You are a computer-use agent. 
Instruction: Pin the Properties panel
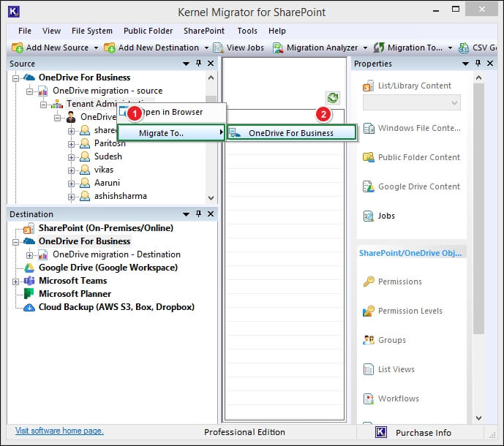(478, 64)
